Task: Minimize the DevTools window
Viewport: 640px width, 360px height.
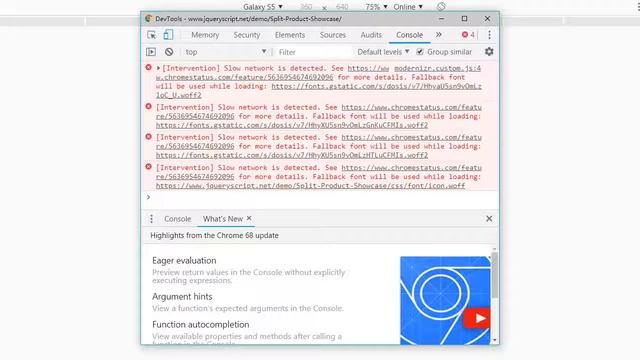Action: (x=441, y=19)
